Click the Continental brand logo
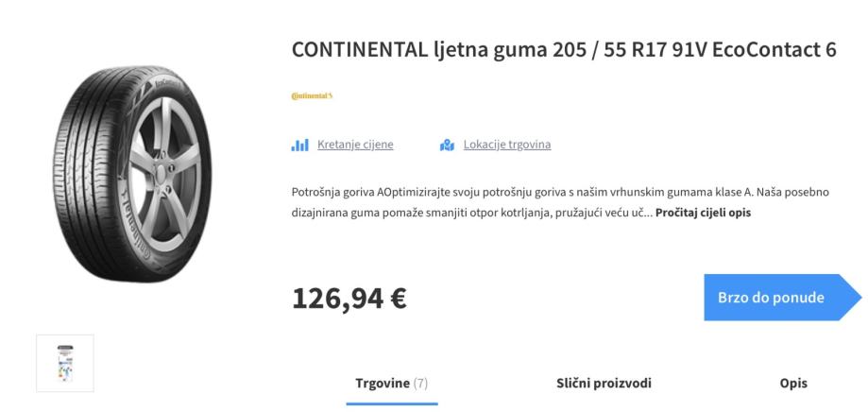Image resolution: width=868 pixels, height=412 pixels. coord(312,95)
